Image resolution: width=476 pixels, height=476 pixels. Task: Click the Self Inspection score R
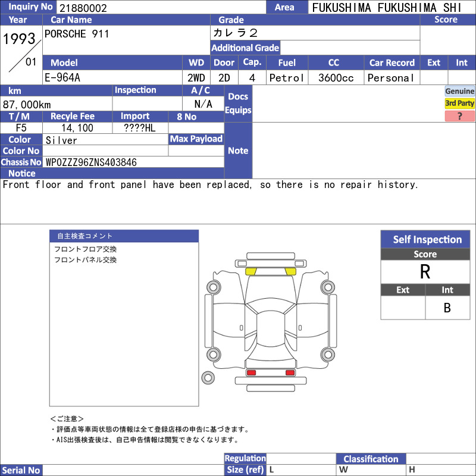[425, 272]
